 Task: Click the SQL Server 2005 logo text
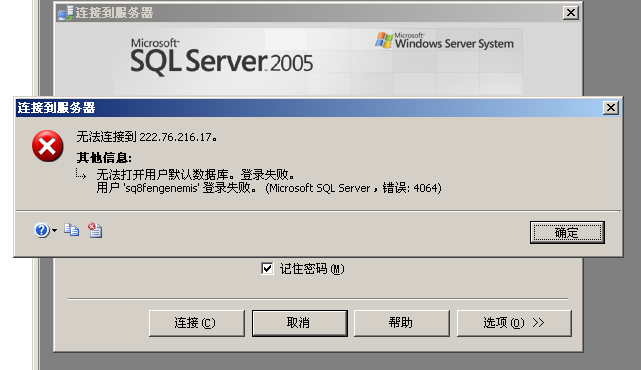pyautogui.click(x=222, y=57)
